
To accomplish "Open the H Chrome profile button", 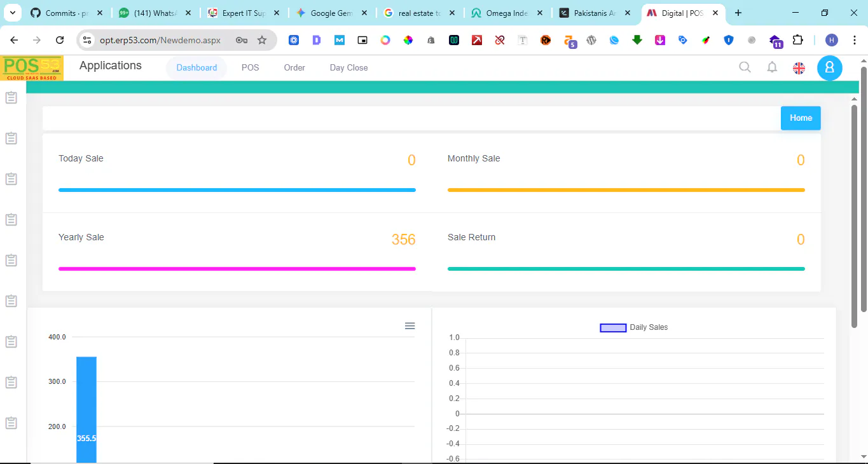I will [x=832, y=40].
